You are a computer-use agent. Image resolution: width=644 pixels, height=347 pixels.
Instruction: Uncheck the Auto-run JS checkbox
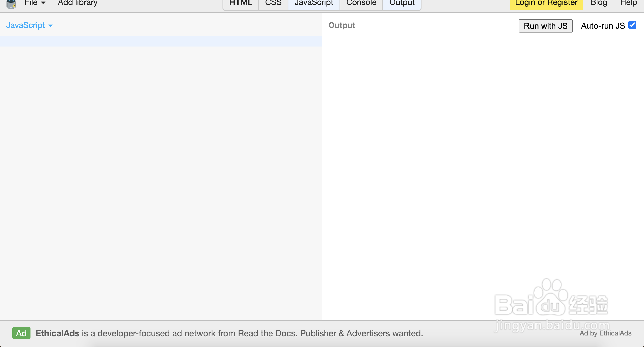(x=632, y=25)
